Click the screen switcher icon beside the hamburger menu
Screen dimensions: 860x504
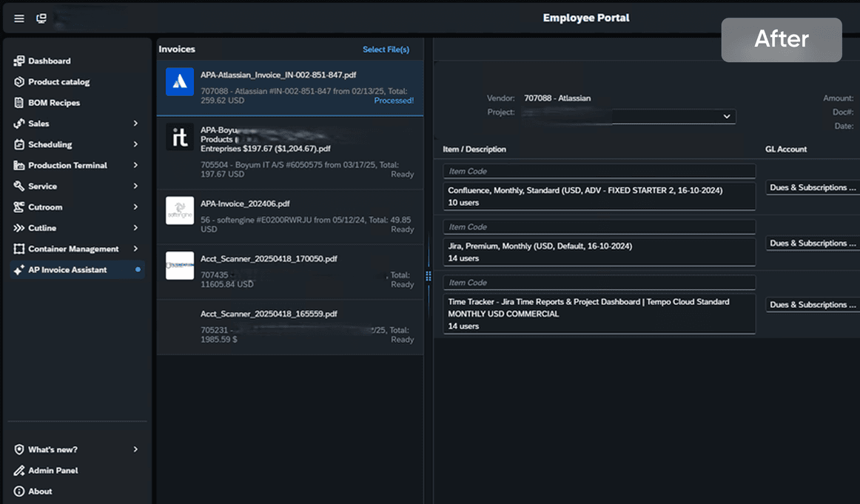pos(41,19)
